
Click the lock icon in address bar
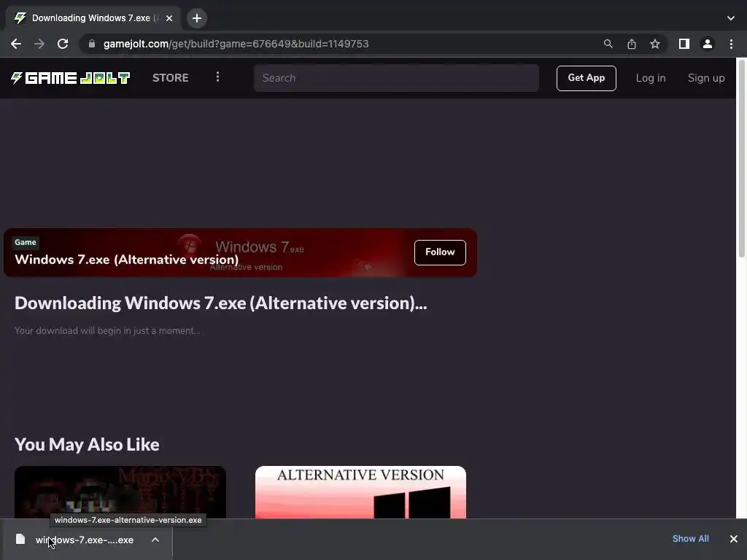92,44
